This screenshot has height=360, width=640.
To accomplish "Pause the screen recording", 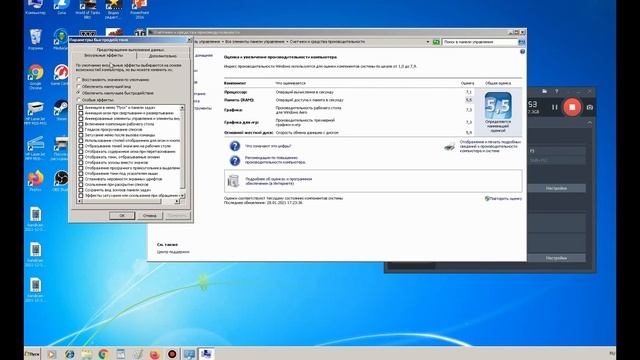I will click(x=554, y=107).
